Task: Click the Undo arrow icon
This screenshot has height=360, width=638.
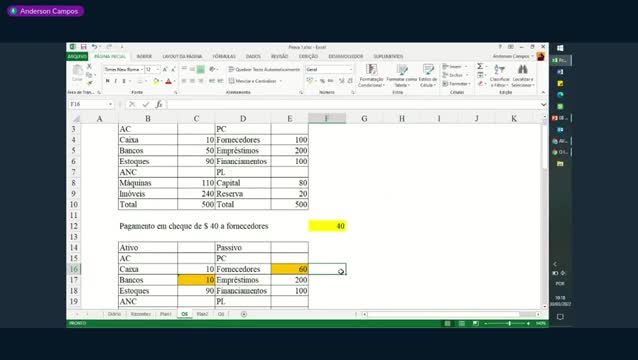Action: click(x=94, y=47)
